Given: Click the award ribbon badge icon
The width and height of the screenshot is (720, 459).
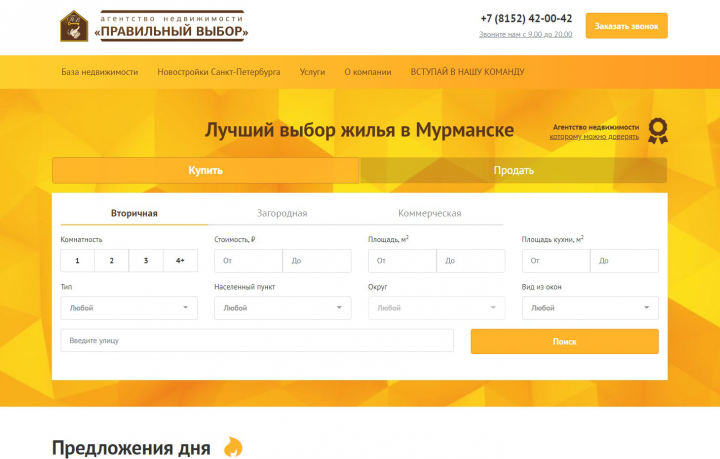Looking at the screenshot, I should click(x=658, y=131).
